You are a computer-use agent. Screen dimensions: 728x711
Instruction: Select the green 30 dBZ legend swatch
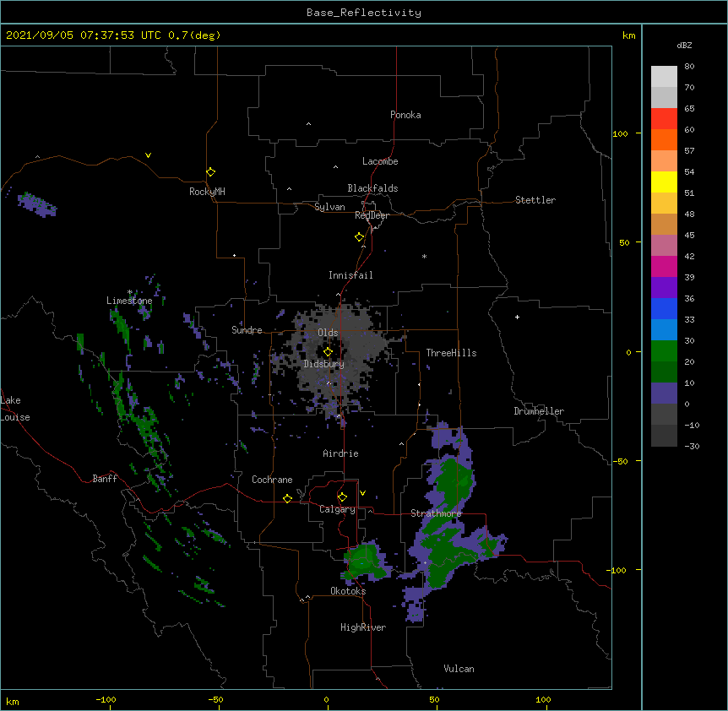[x=664, y=351]
